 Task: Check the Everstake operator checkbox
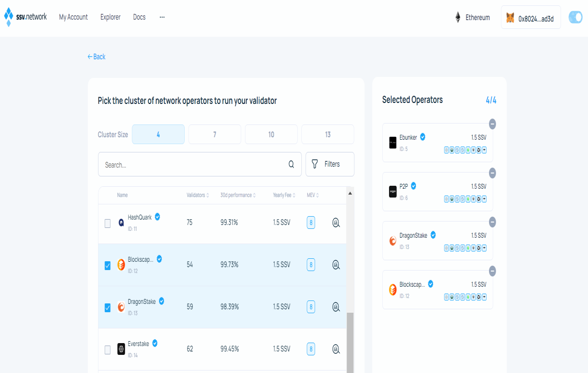pyautogui.click(x=108, y=350)
